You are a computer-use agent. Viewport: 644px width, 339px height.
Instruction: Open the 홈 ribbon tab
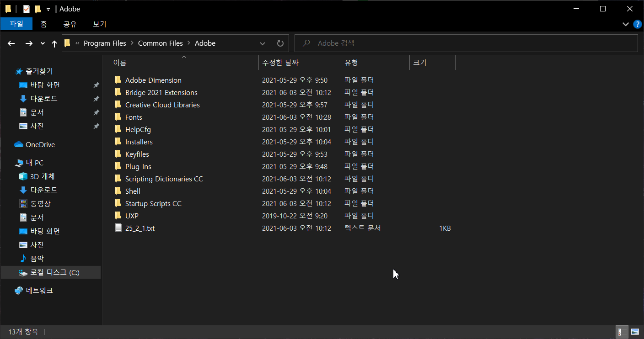coord(43,24)
